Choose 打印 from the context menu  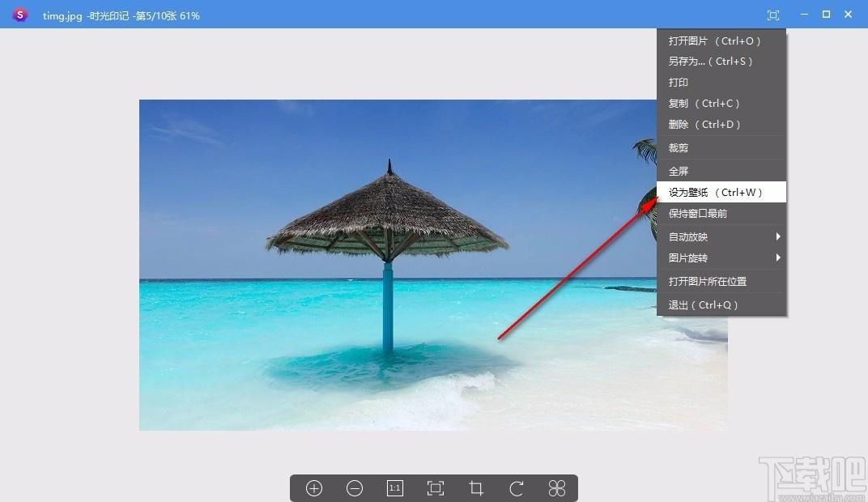coord(721,83)
